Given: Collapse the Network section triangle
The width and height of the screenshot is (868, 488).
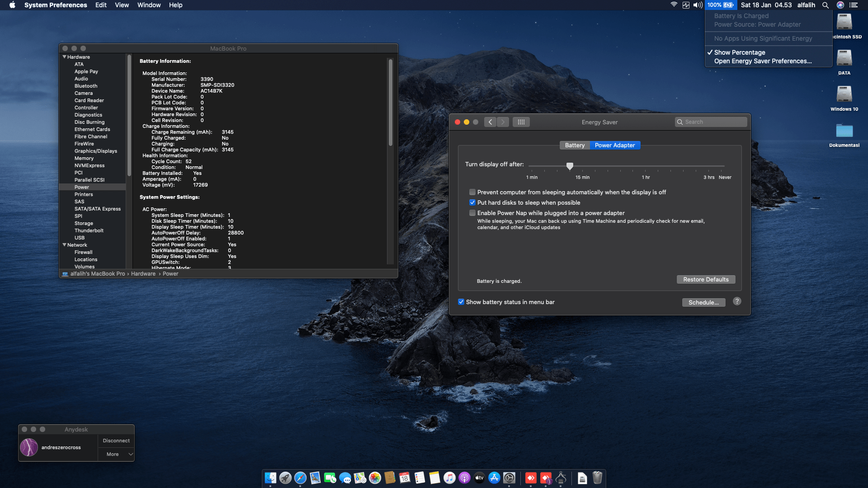Looking at the screenshot, I should 64,245.
